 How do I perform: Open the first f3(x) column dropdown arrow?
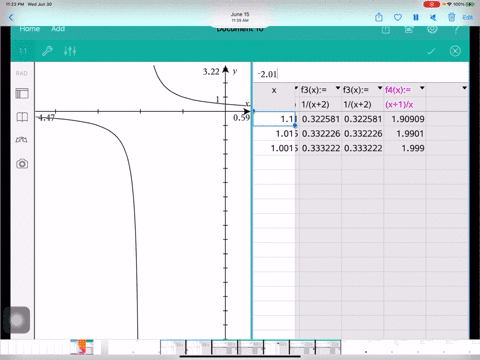(338, 88)
